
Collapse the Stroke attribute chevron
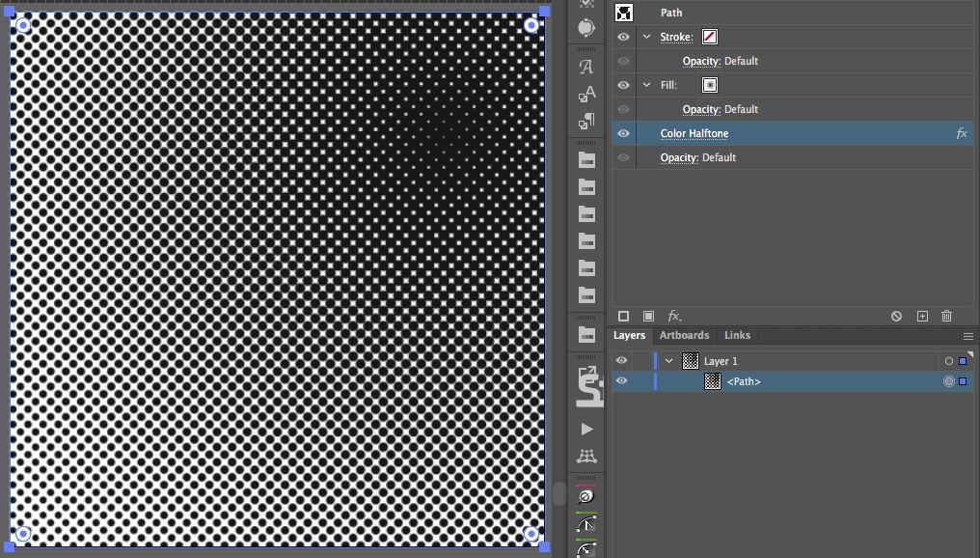click(647, 37)
